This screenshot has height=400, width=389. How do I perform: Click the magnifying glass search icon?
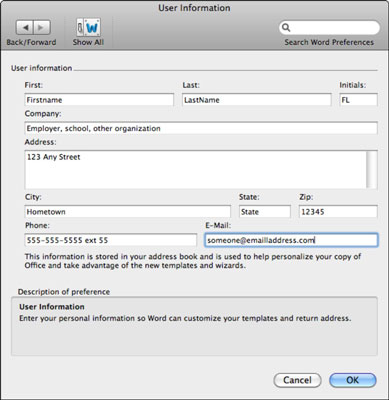(286, 28)
